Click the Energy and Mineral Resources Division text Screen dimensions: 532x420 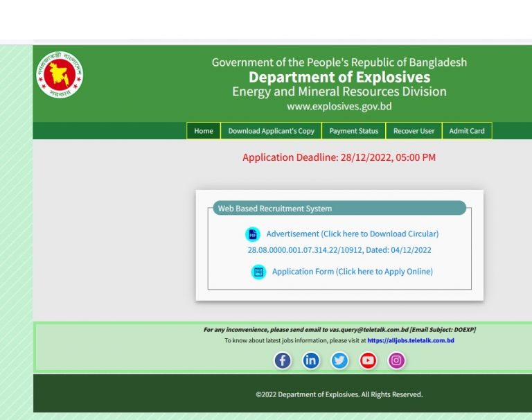tap(339, 91)
